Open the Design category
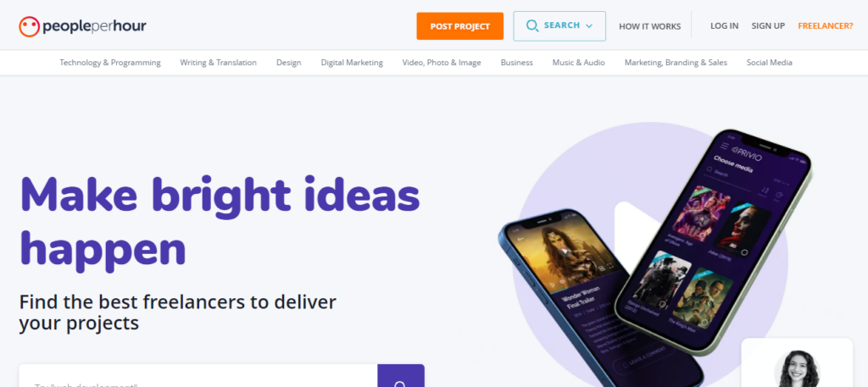The image size is (868, 387). click(x=289, y=63)
